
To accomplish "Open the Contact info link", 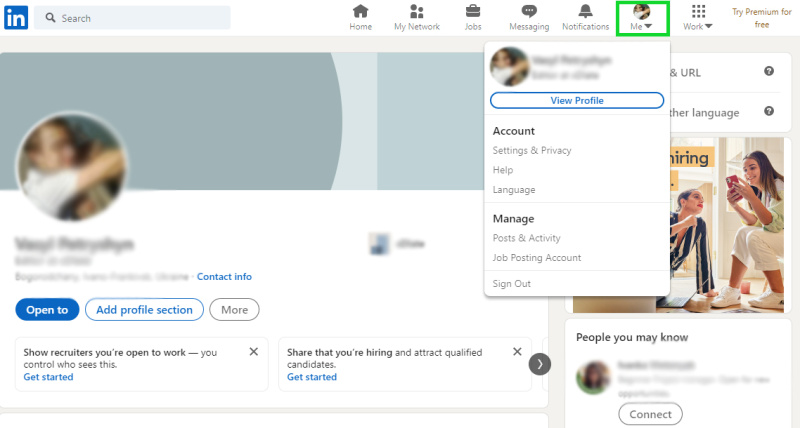I will click(224, 276).
